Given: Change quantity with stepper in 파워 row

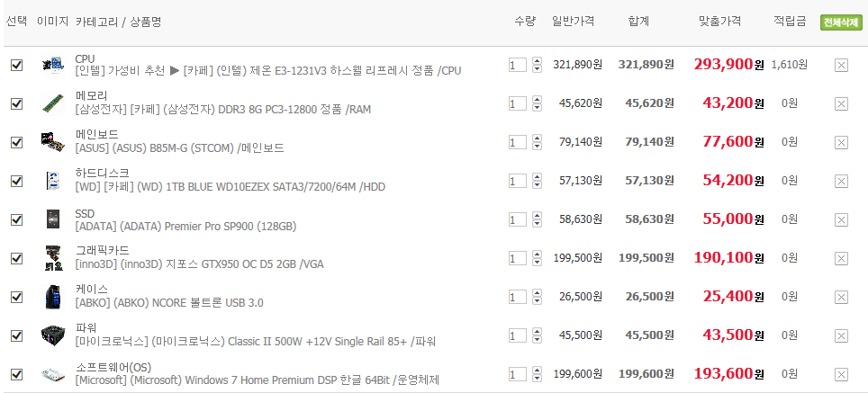Looking at the screenshot, I should click(x=537, y=336).
